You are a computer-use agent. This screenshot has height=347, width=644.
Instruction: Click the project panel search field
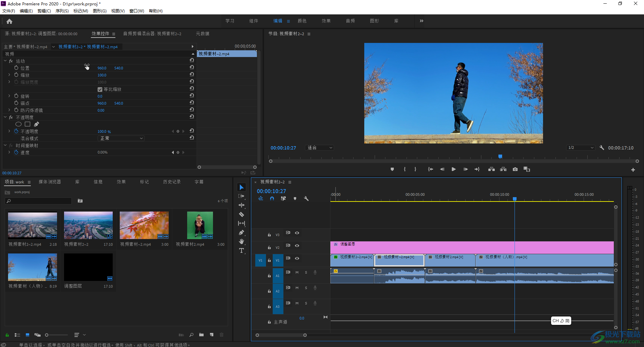point(38,201)
